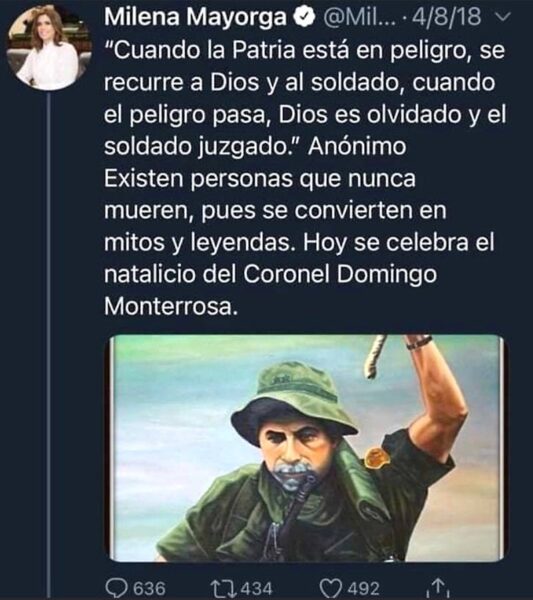This screenshot has height=600, width=533.
Task: Open the Milena Mayorga display name
Action: pyautogui.click(x=195, y=18)
